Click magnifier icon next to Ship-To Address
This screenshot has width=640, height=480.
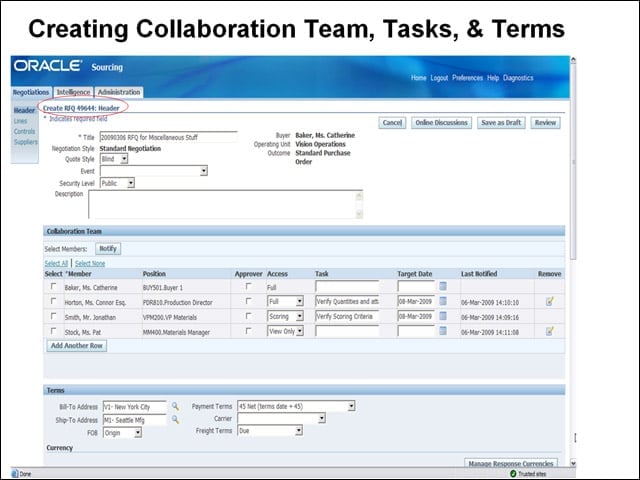(175, 419)
